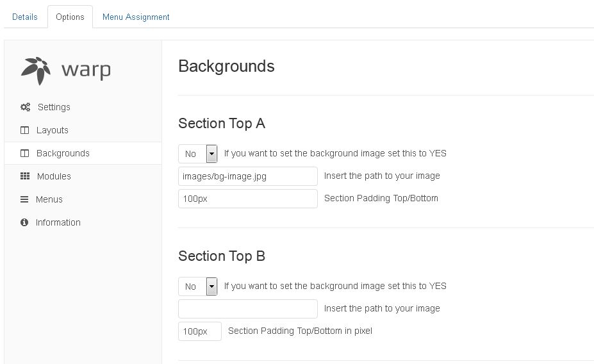Click Section Top A padding field
This screenshot has height=364, width=594.
click(x=247, y=199)
